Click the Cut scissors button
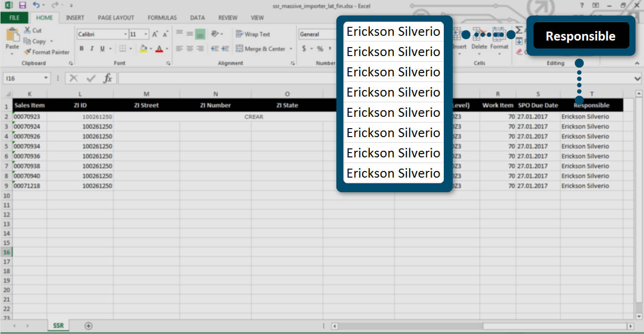Screen dimensions: 644x334 33,30
